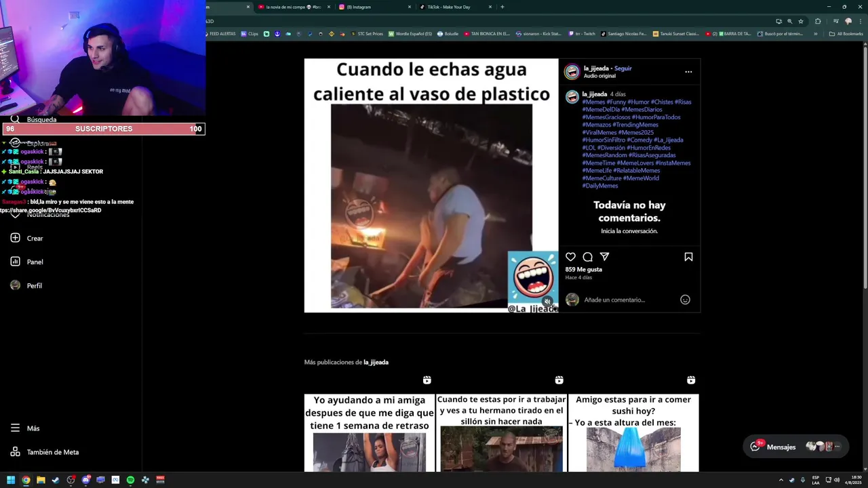This screenshot has height=488, width=868.
Task: Share the post with the paper plane icon
Action: point(604,257)
